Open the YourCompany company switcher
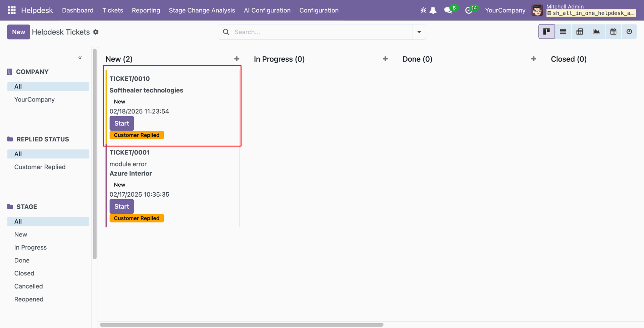This screenshot has width=644, height=328. pos(505,10)
